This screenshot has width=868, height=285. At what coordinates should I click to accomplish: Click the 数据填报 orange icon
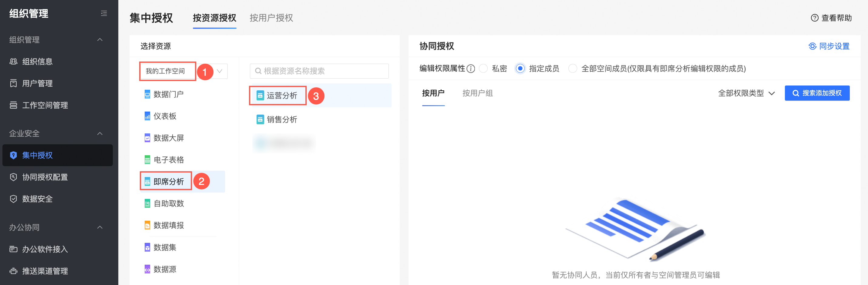pyautogui.click(x=147, y=225)
